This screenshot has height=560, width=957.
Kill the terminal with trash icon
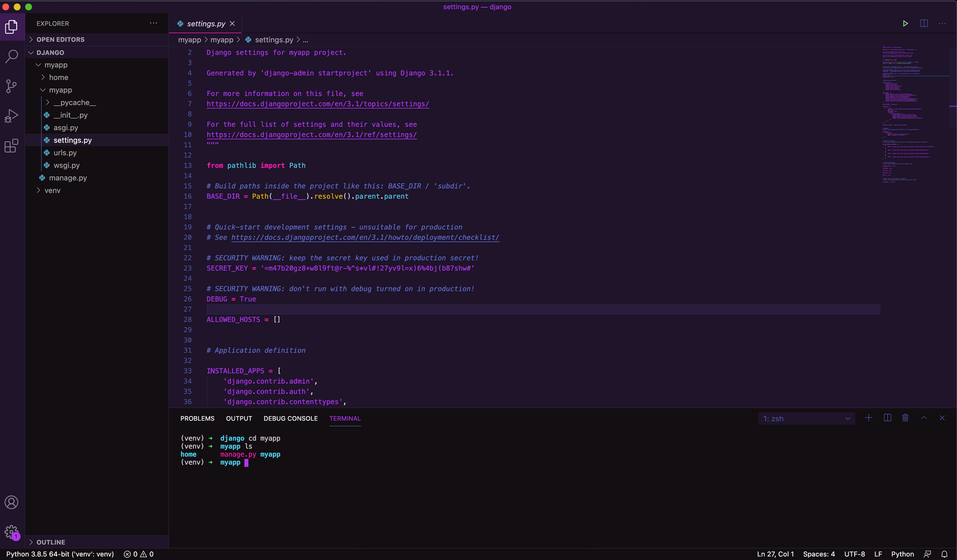point(905,418)
